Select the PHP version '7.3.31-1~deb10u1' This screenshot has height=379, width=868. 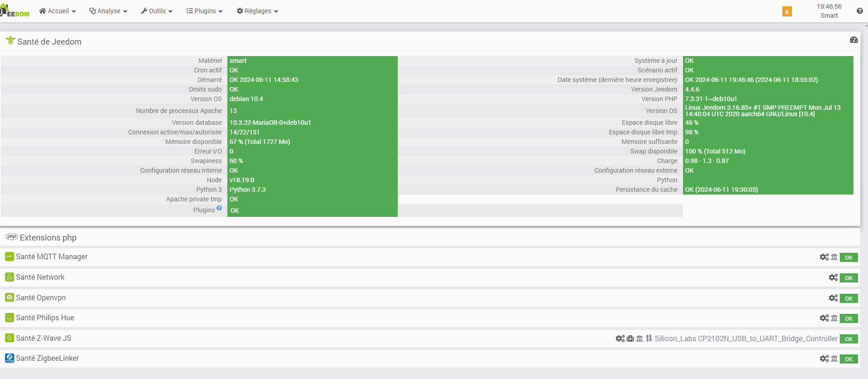[711, 99]
